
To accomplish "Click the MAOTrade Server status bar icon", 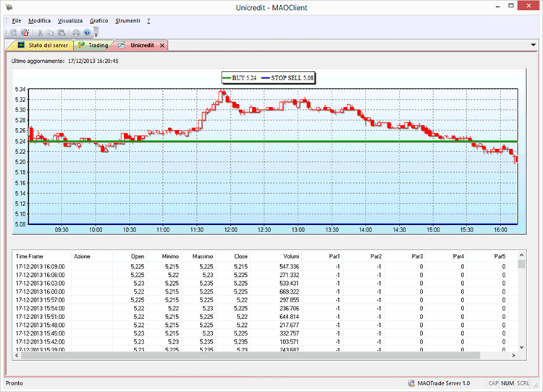I will (411, 383).
